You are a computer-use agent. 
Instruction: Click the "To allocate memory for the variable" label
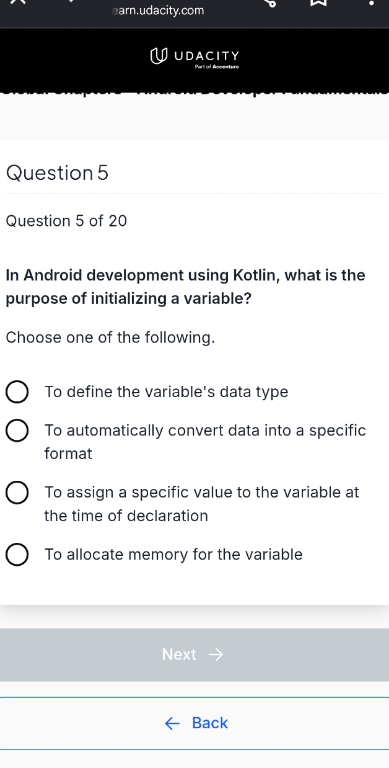173,554
